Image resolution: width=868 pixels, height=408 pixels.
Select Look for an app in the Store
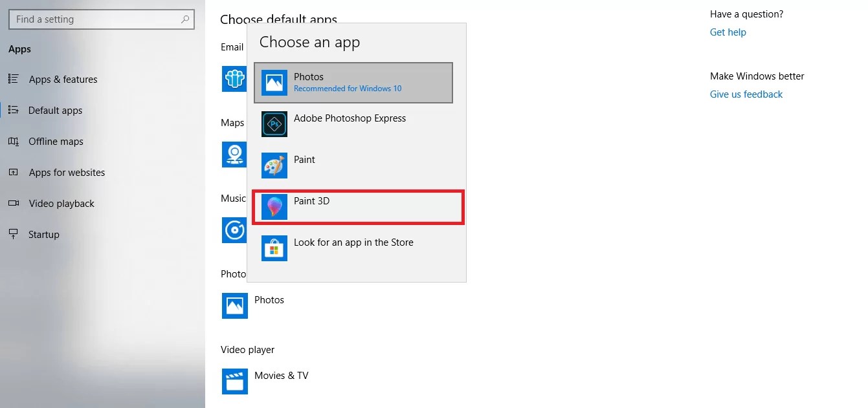(x=353, y=248)
